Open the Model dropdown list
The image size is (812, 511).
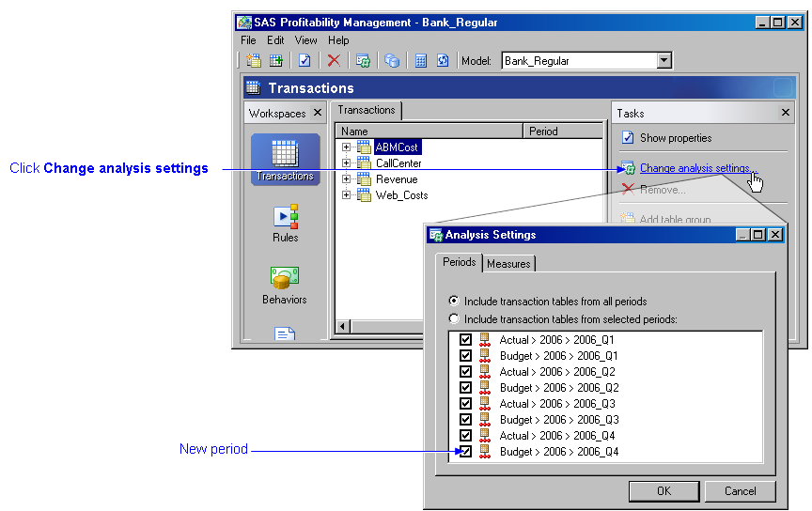(x=664, y=61)
